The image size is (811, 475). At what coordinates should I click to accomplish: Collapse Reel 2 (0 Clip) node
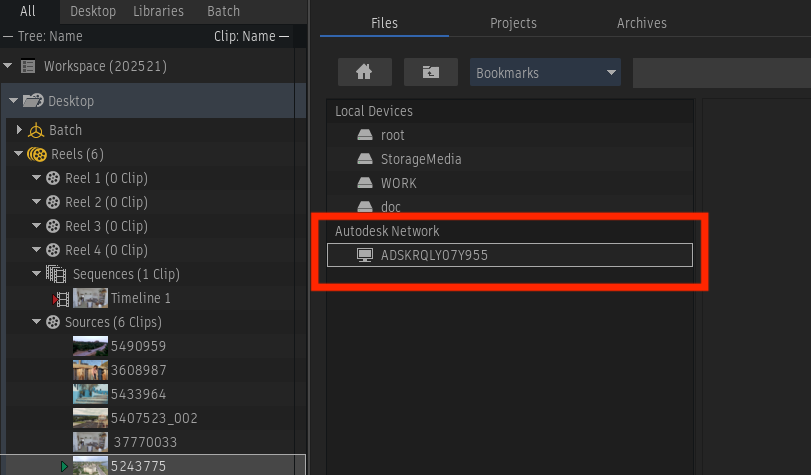click(x=36, y=201)
